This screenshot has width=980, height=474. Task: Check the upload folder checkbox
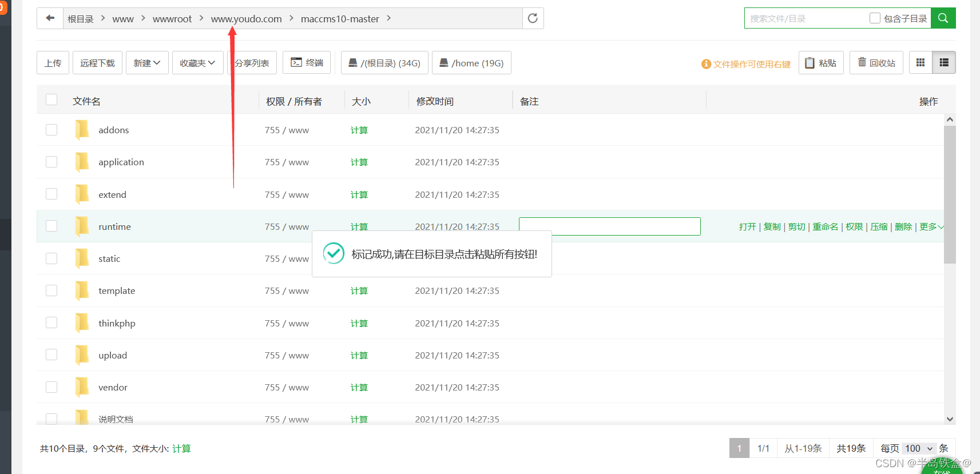51,354
